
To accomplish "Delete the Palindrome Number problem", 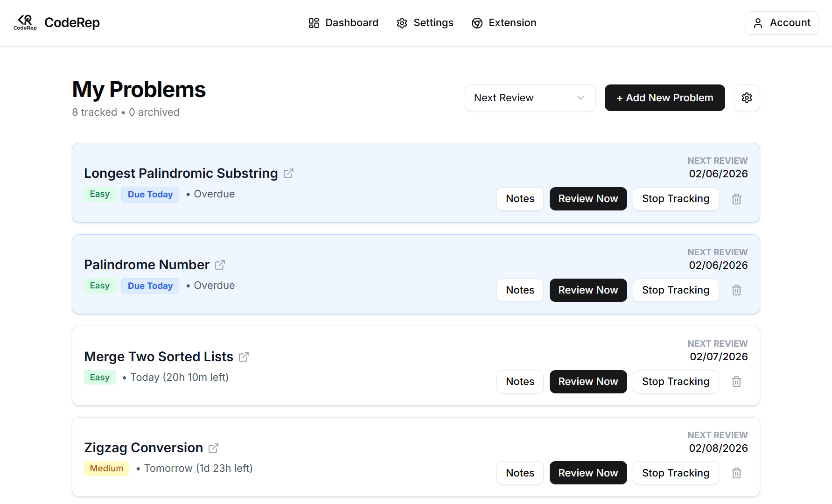I will pos(736,290).
